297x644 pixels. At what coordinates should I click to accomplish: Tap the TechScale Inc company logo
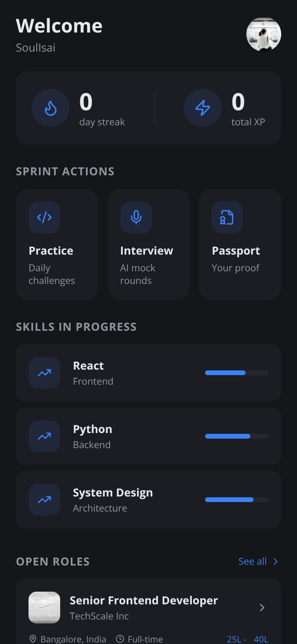[44, 608]
